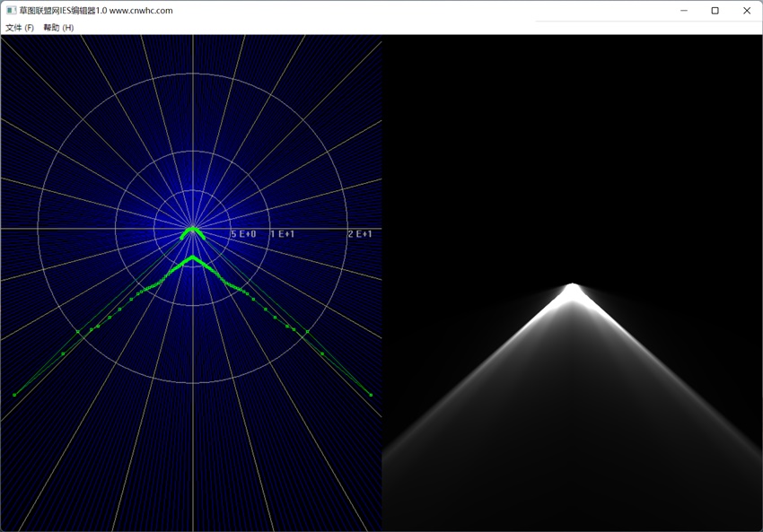Click the bright tip of light preview
Viewport: 763px width, 532px height.
pyautogui.click(x=573, y=287)
